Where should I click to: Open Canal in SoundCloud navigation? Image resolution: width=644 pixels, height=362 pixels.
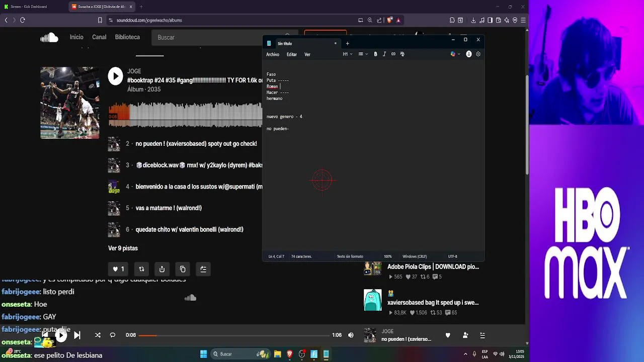coord(99,37)
